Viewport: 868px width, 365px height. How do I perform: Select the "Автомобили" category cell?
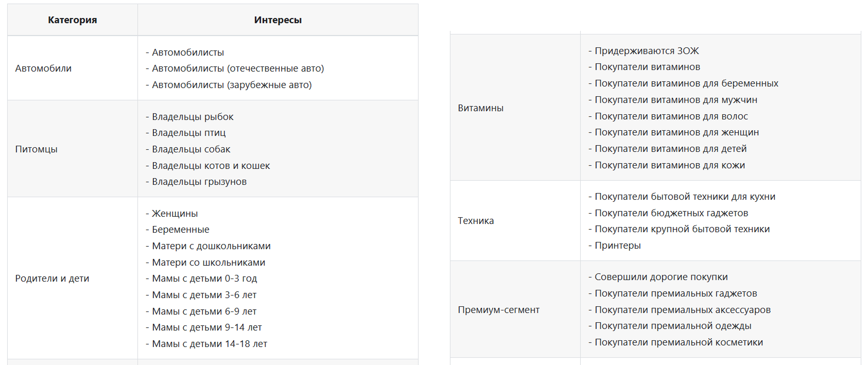tap(43, 68)
